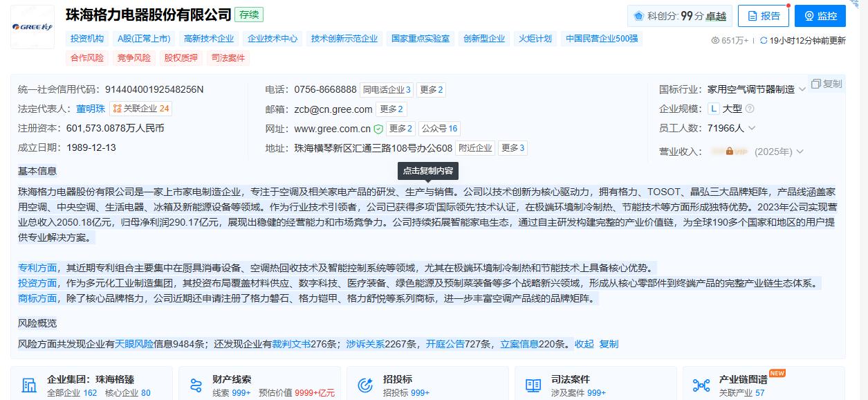Click the 司法案件 card icon
Screen dimensions: 868x400
[533, 385]
